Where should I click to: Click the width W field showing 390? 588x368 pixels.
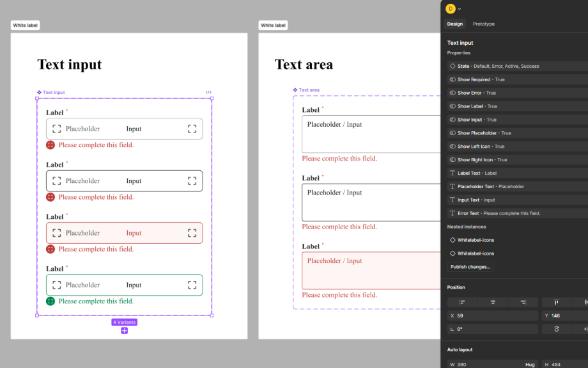493,365
